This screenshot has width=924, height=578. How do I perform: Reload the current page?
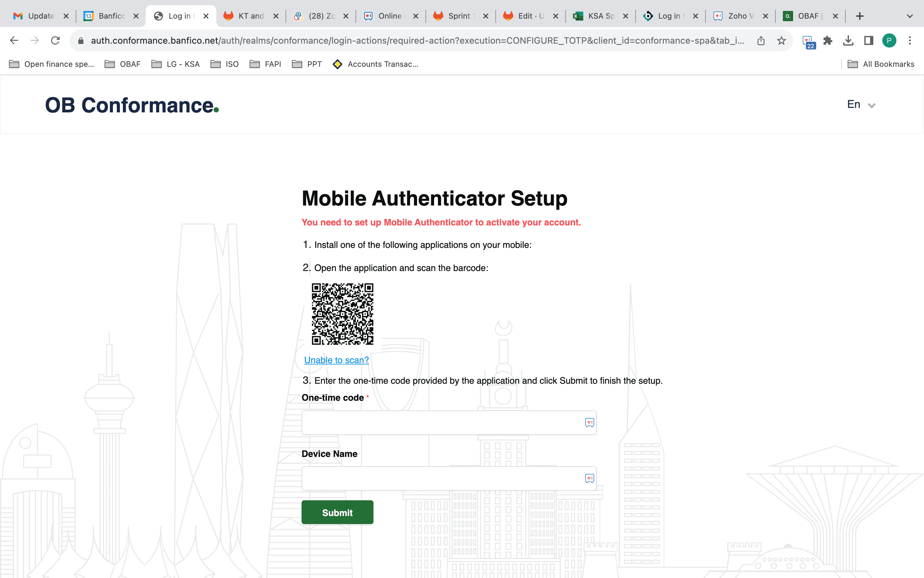[56, 40]
